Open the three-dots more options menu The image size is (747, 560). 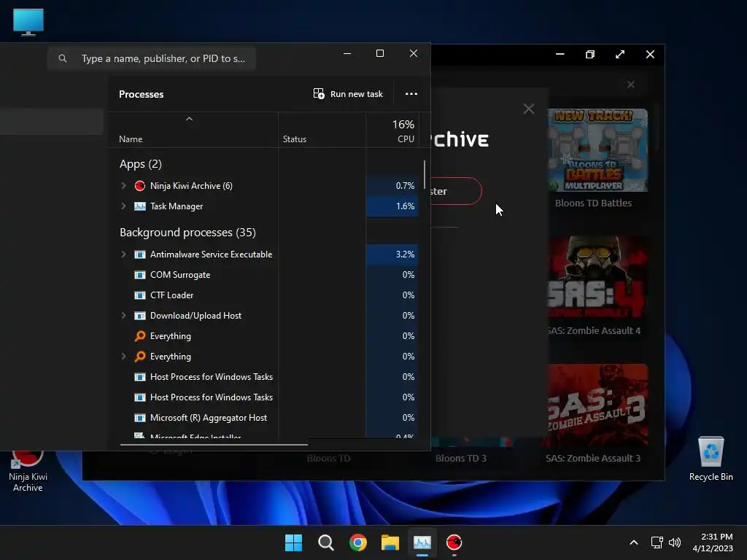[x=411, y=94]
